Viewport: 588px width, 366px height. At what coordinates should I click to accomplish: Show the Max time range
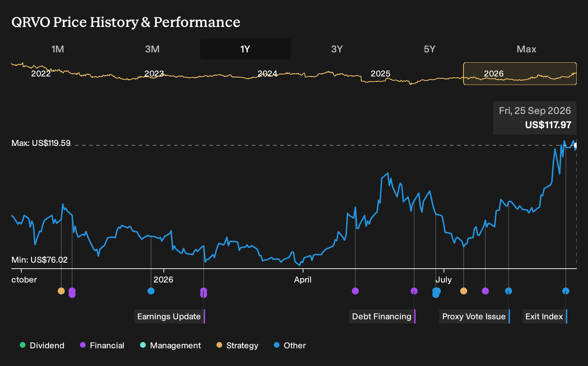point(526,49)
